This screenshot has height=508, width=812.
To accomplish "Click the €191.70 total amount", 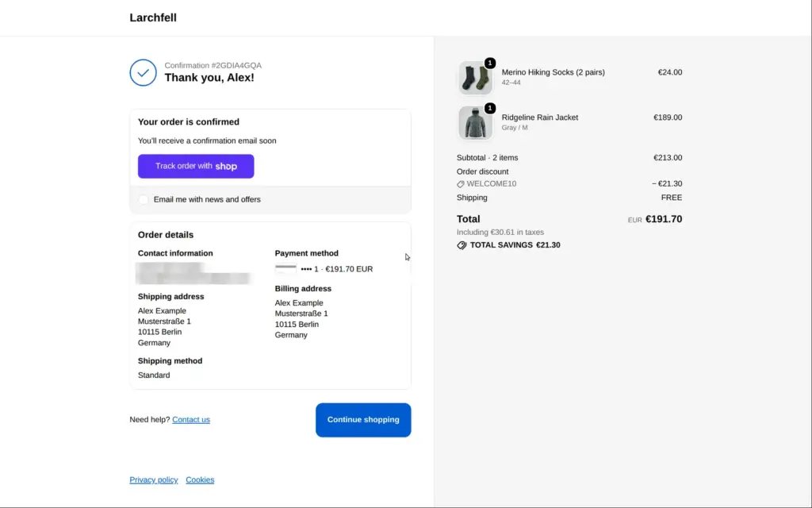I will (664, 219).
